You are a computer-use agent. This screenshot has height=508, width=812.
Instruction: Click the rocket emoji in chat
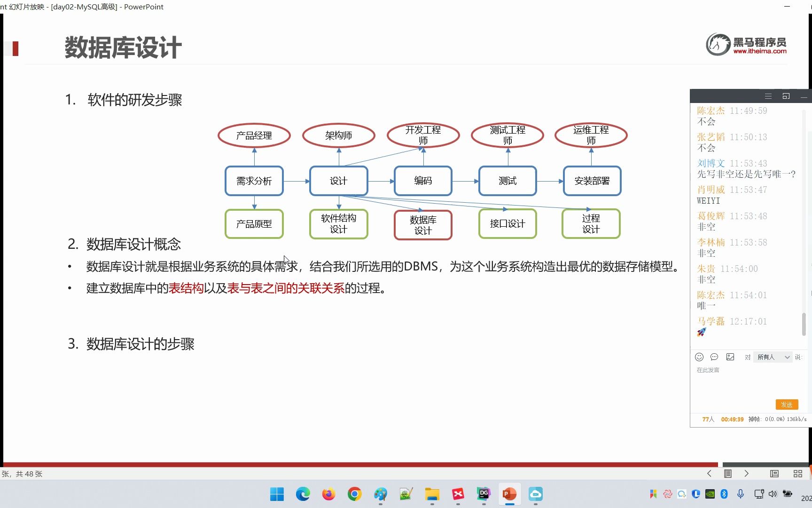(x=702, y=332)
